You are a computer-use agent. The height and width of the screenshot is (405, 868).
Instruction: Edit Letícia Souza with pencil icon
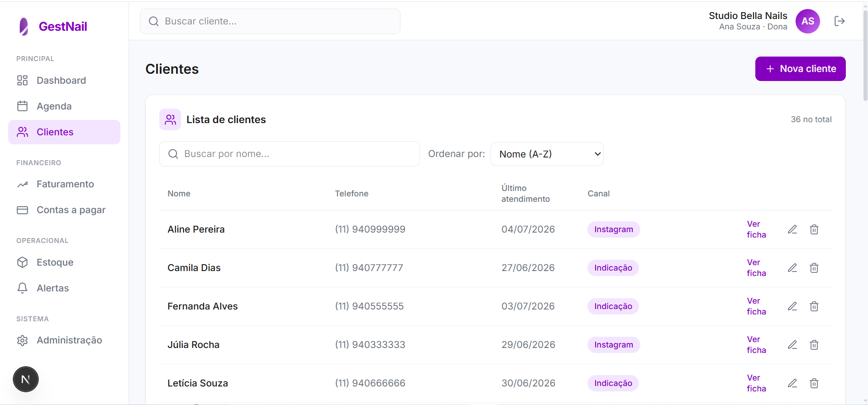[x=792, y=383]
